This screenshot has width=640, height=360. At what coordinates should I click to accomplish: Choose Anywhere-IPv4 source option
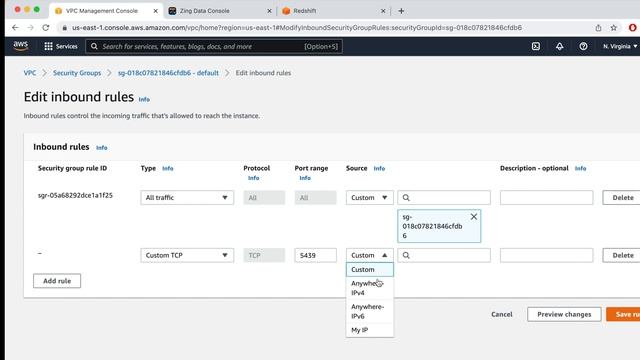(370, 288)
